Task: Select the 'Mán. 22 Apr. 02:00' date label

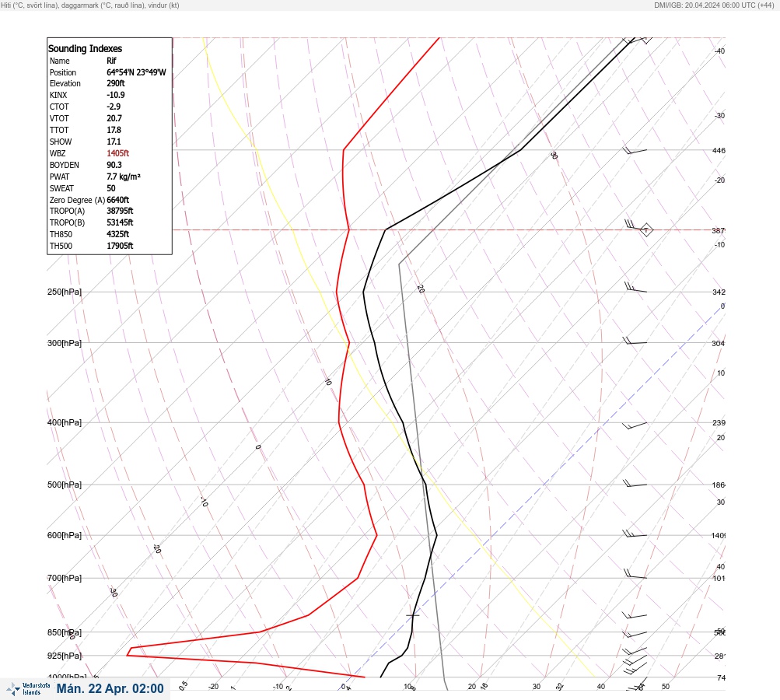Action: (110, 688)
